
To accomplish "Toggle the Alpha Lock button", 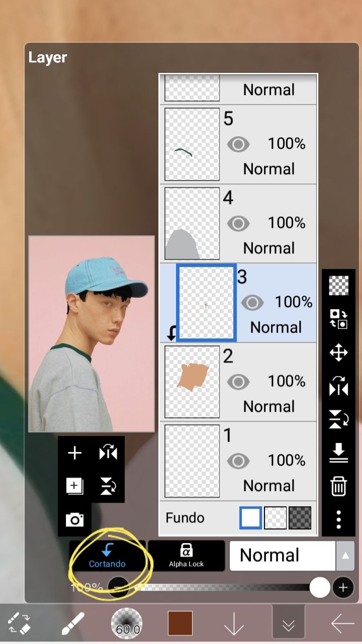I will click(186, 556).
